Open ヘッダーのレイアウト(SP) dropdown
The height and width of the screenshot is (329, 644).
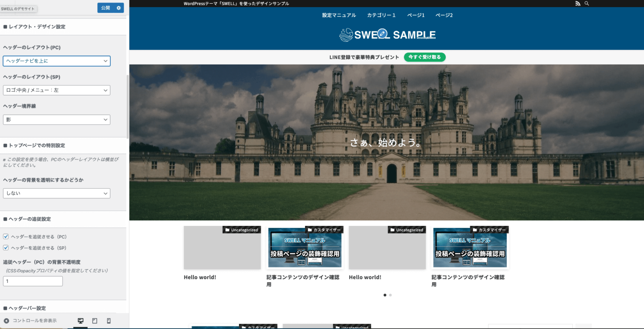[x=57, y=90]
